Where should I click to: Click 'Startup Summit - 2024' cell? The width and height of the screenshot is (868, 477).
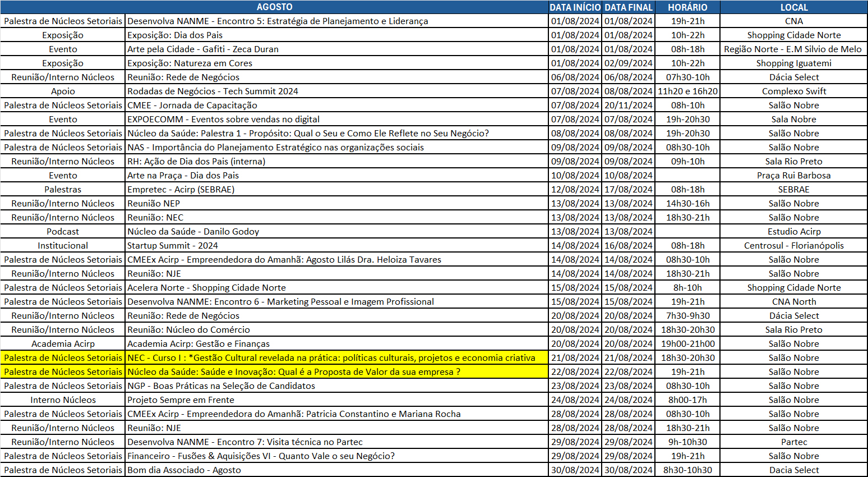[336, 245]
